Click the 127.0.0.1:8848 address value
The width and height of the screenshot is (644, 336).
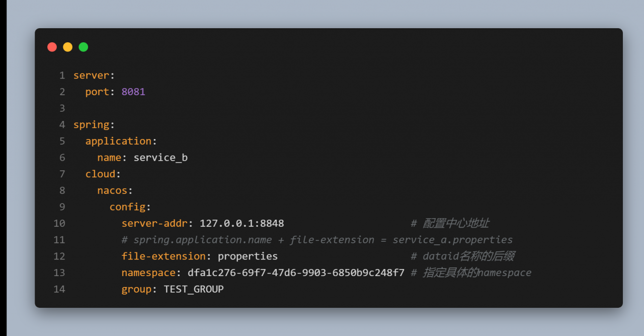pos(242,223)
